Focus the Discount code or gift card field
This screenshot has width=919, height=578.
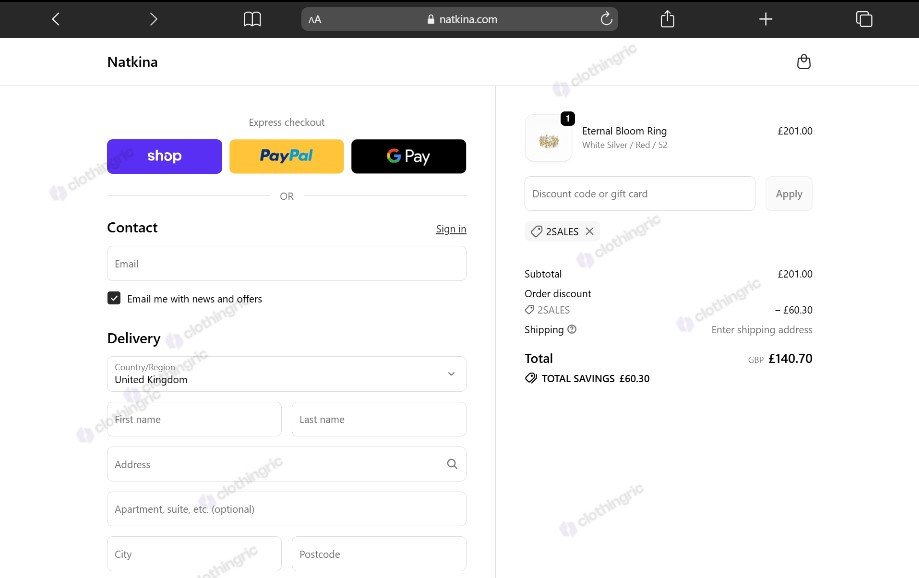pyautogui.click(x=639, y=193)
